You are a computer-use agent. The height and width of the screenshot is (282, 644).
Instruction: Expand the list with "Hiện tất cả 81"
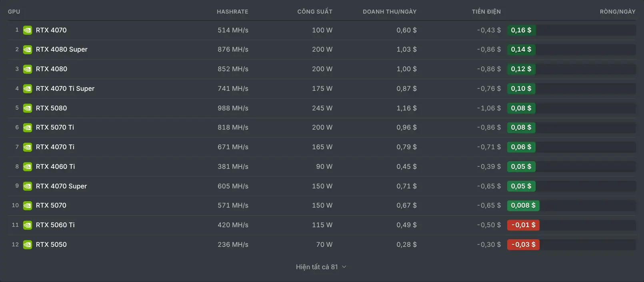point(321,267)
